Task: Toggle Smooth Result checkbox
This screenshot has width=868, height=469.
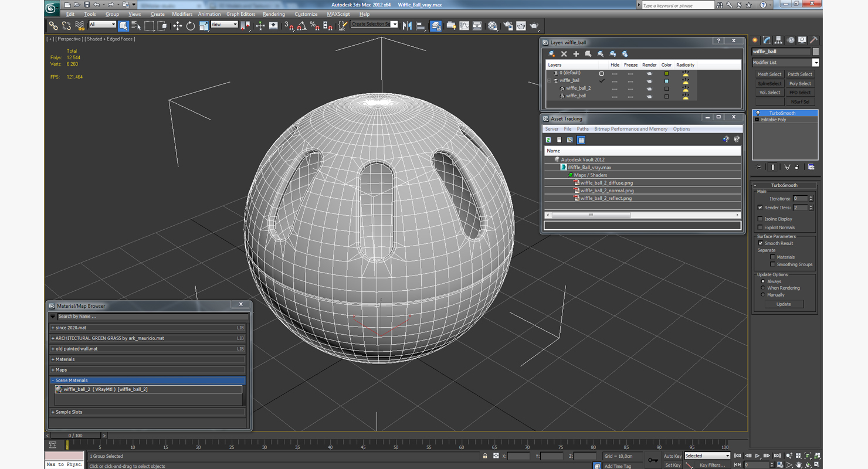Action: [760, 243]
